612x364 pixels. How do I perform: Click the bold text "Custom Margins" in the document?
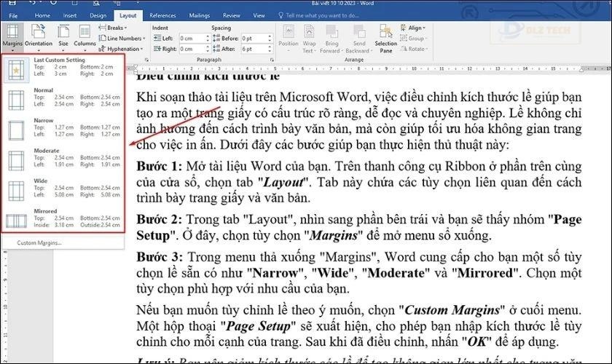(452, 310)
